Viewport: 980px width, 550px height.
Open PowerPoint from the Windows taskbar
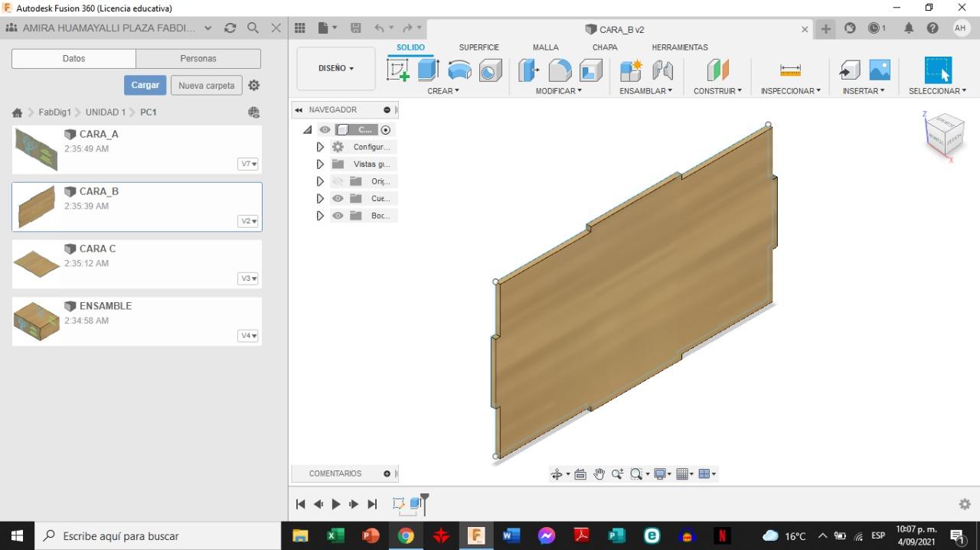371,535
